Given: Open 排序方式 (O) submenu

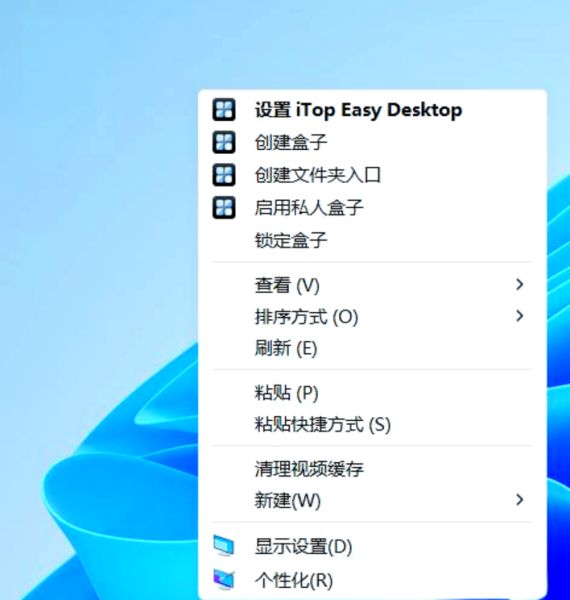Looking at the screenshot, I should 372,316.
